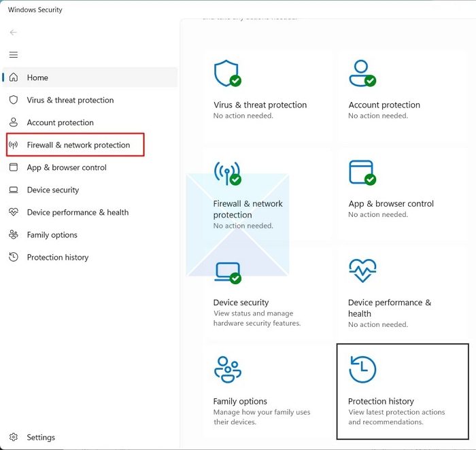
Task: Click the large history clock icon on Protection history card
Action: pos(362,370)
